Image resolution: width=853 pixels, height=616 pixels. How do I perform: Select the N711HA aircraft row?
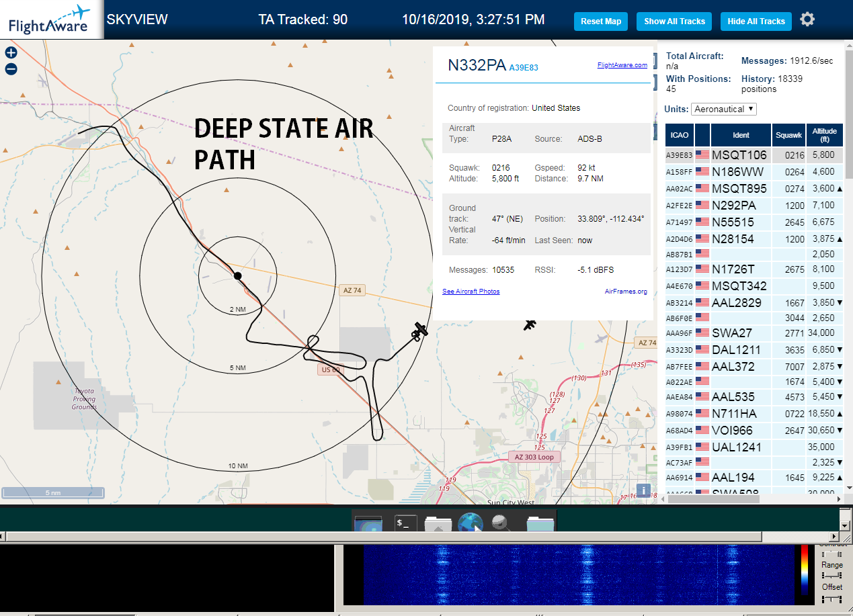click(753, 414)
